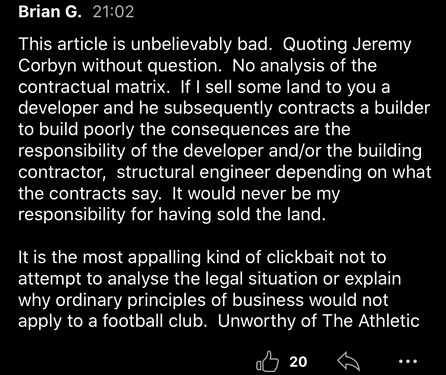Click the opening line "This article is unbelievably bad"
The width and height of the screenshot is (446, 375).
pyautogui.click(x=143, y=44)
